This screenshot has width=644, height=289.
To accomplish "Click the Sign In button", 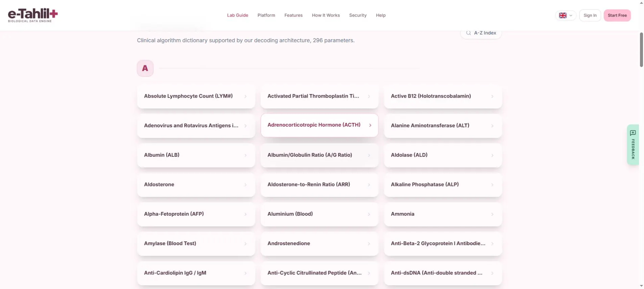I will (x=590, y=16).
